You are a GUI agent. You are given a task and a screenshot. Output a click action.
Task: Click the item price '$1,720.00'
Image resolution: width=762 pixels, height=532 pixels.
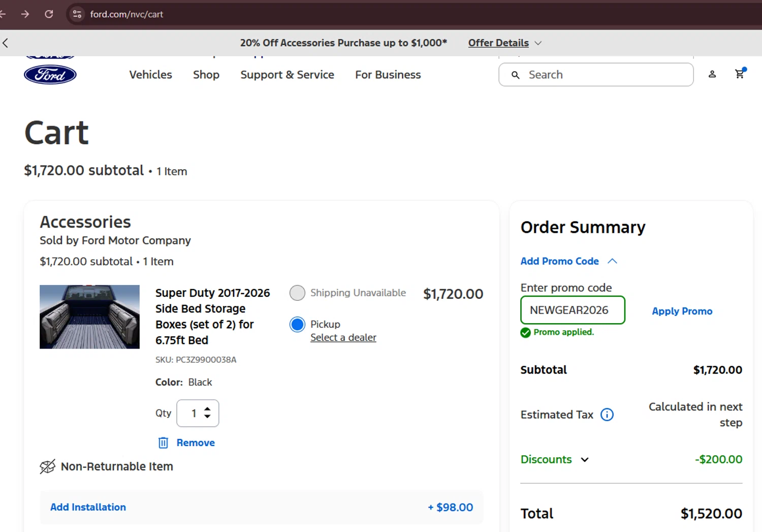click(x=453, y=294)
